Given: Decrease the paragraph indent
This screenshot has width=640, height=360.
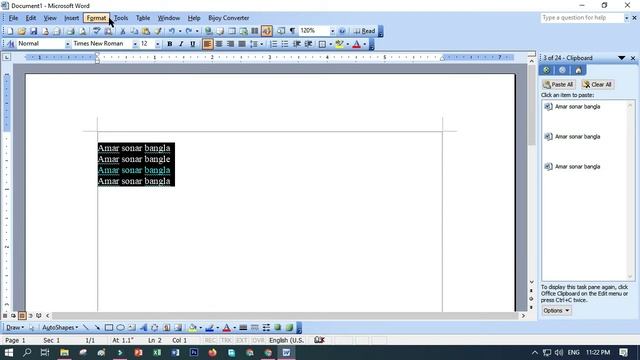Looking at the screenshot, I should 297,44.
